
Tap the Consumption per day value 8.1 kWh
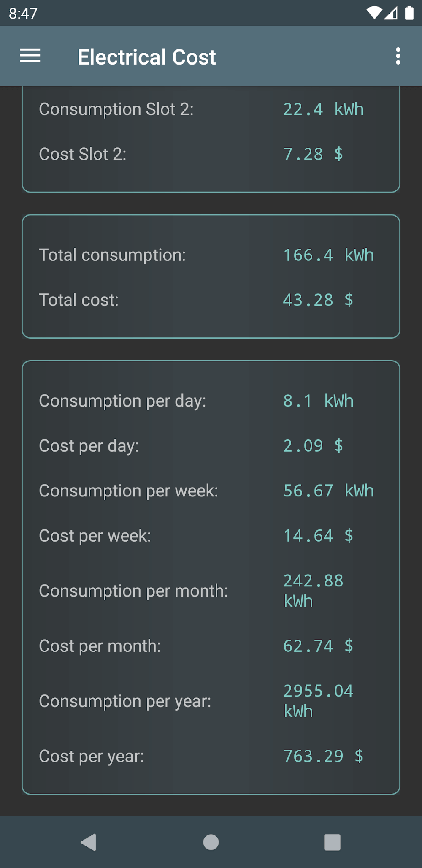318,401
